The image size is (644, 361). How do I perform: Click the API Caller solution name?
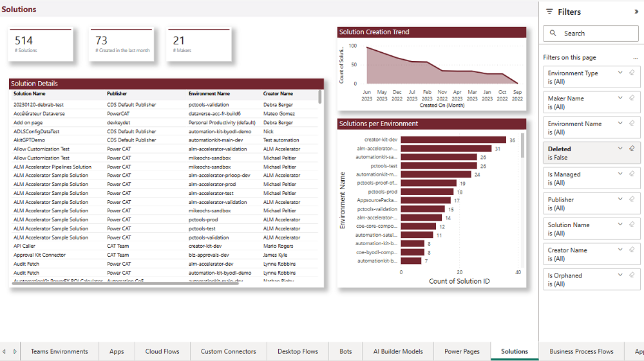click(x=24, y=246)
